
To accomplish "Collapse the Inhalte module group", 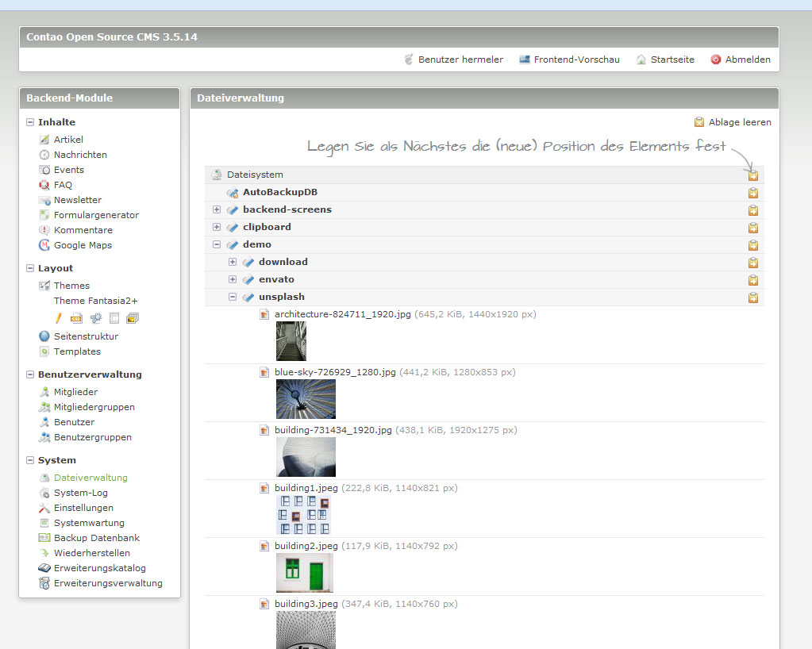I will click(x=30, y=122).
